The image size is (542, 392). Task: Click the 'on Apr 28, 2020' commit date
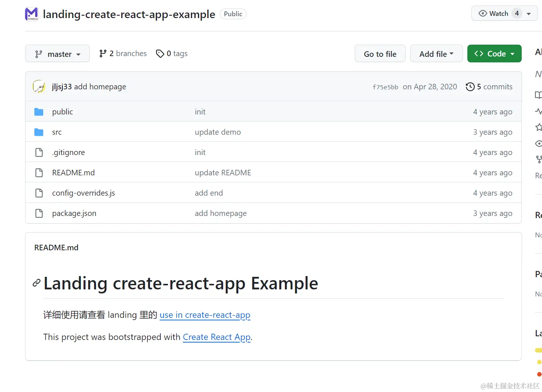[x=430, y=87]
